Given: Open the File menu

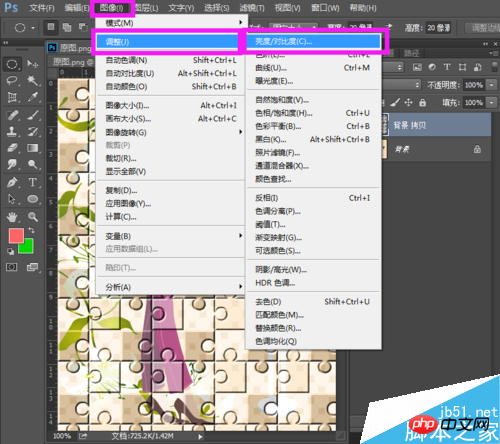Looking at the screenshot, I should [x=42, y=8].
